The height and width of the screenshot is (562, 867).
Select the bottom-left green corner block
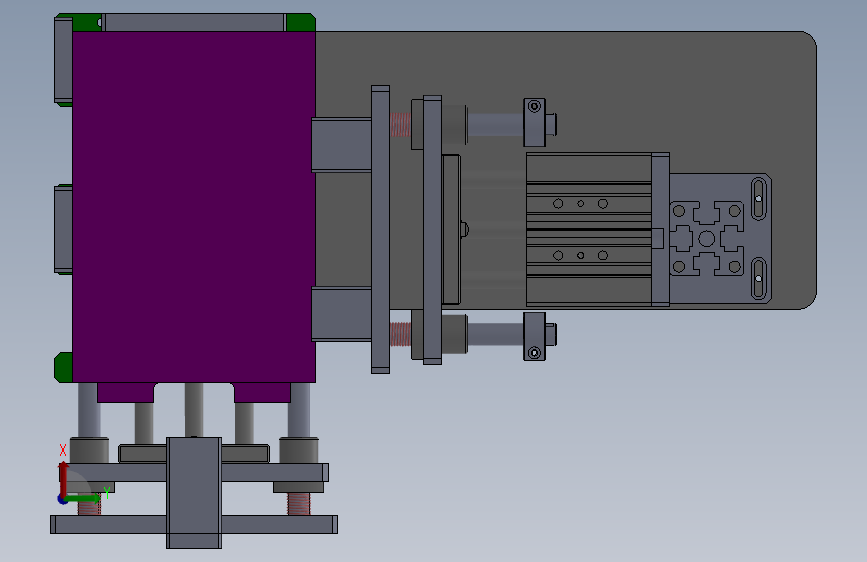[x=64, y=367]
